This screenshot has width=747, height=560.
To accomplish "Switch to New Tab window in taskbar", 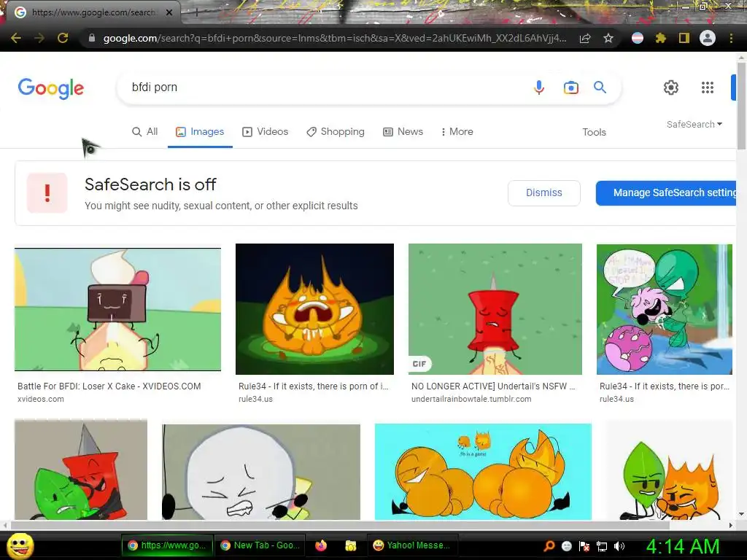I will [x=260, y=545].
